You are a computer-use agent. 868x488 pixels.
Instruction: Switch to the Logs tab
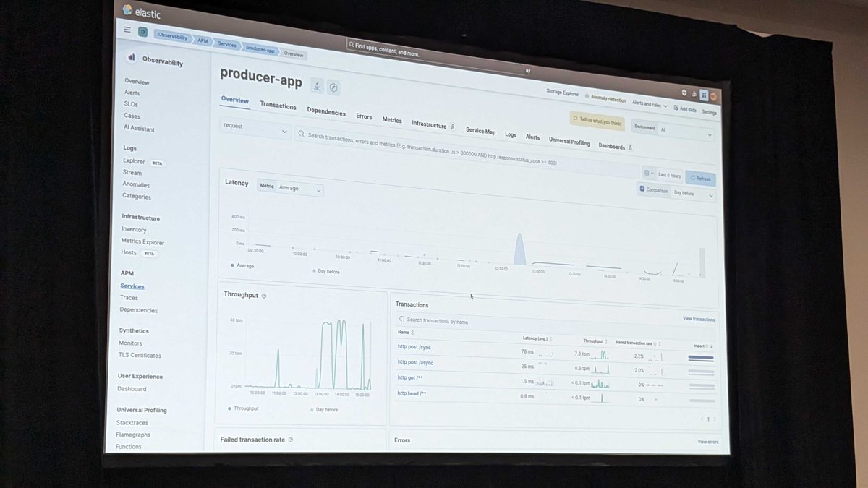511,134
